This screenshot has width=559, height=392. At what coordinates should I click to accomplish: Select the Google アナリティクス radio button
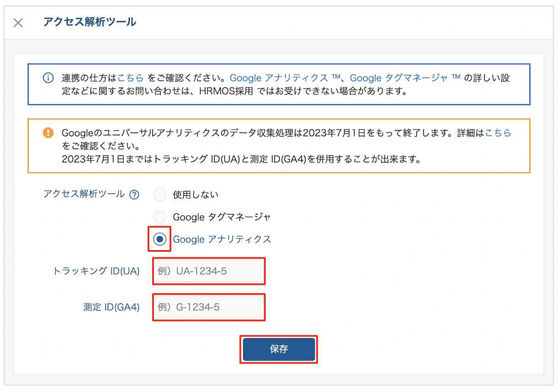159,239
